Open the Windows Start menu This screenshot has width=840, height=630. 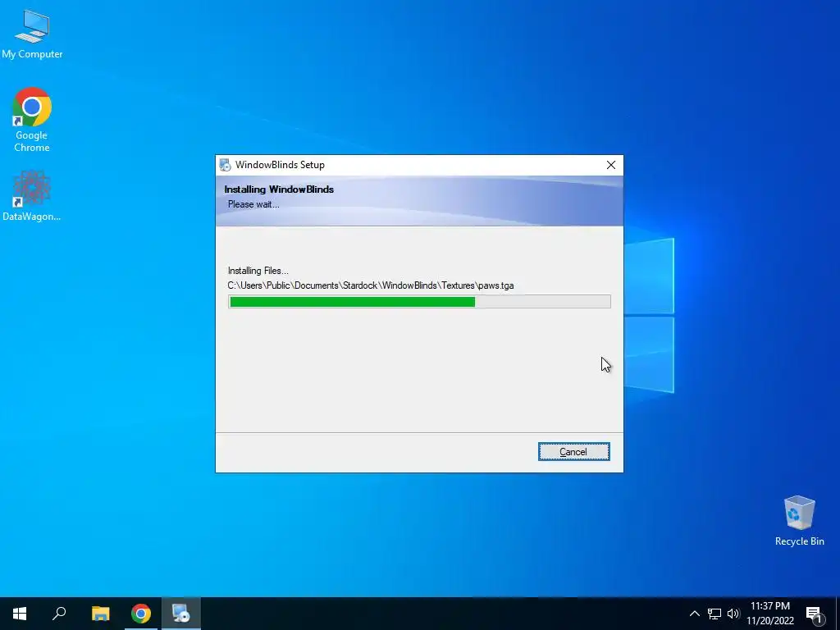click(x=20, y=614)
